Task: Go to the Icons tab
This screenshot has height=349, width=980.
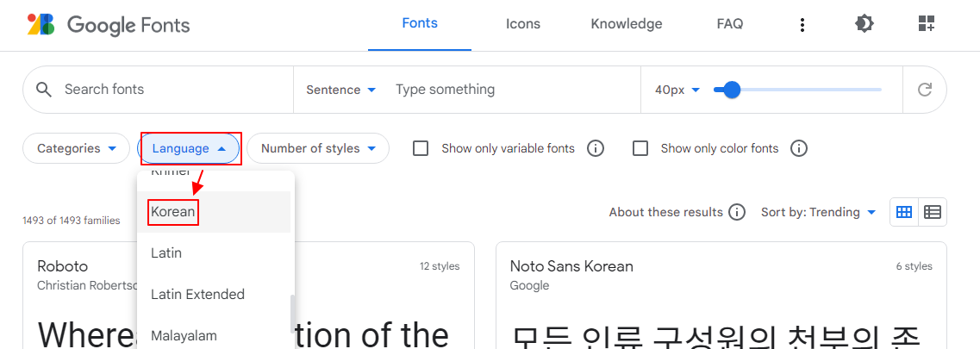Action: click(523, 24)
